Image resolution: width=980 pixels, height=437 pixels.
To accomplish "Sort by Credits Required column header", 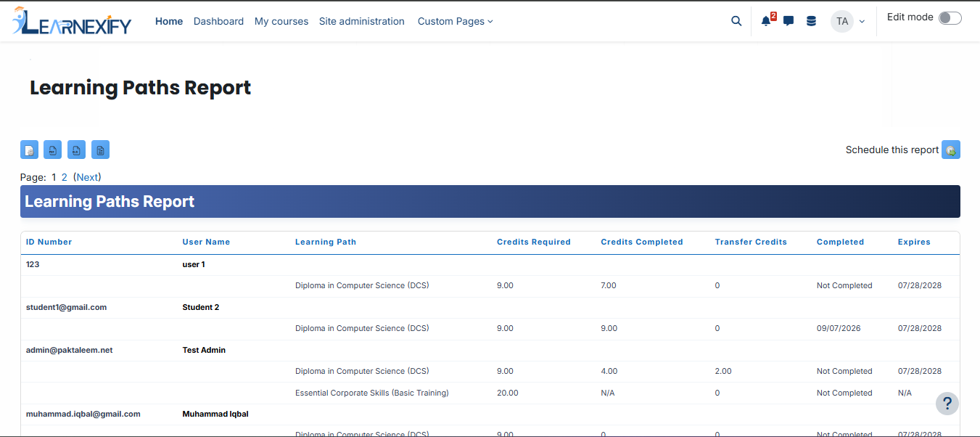I will point(534,242).
